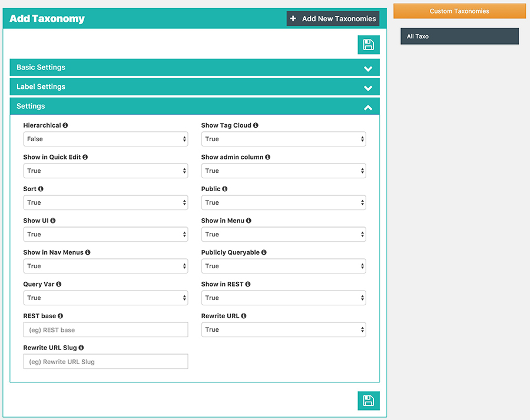Click info icon beside the Rewrite URL dropdown label
Viewport: 530px width, 420px height.
click(x=244, y=316)
